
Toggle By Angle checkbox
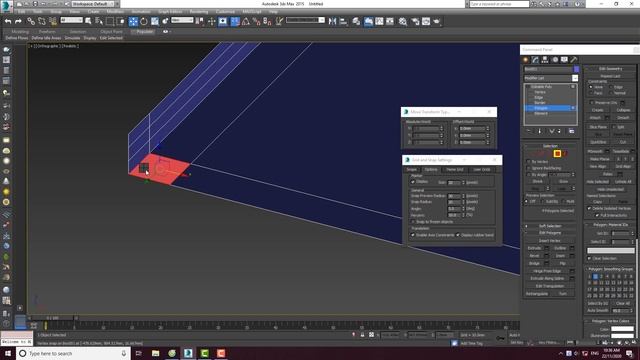(529, 175)
